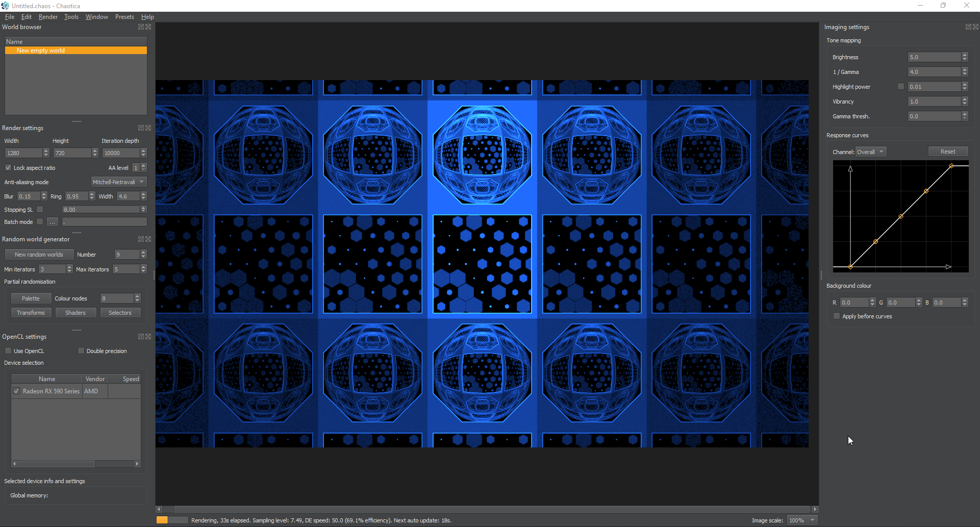Open the Channel Overall dropdown
This screenshot has width=980, height=527.
tap(871, 152)
